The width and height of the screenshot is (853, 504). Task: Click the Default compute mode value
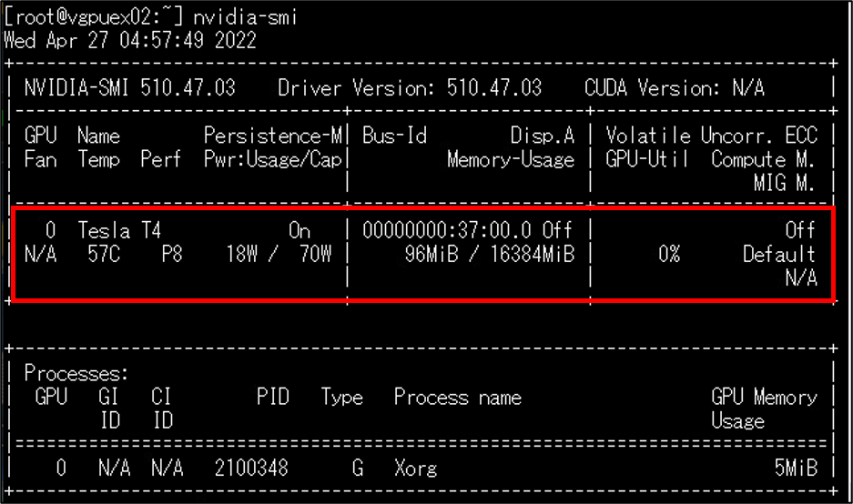pyautogui.click(x=779, y=255)
